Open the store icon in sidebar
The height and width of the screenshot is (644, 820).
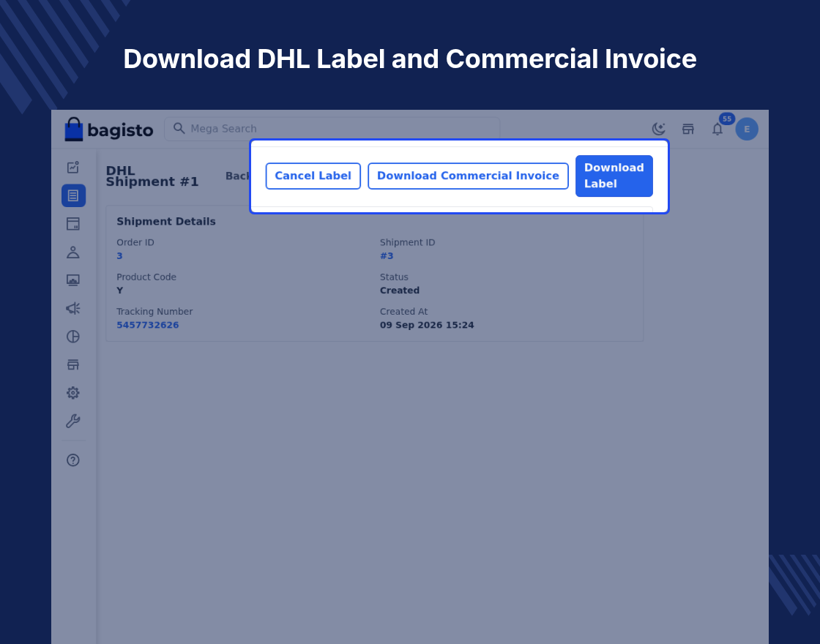point(73,365)
